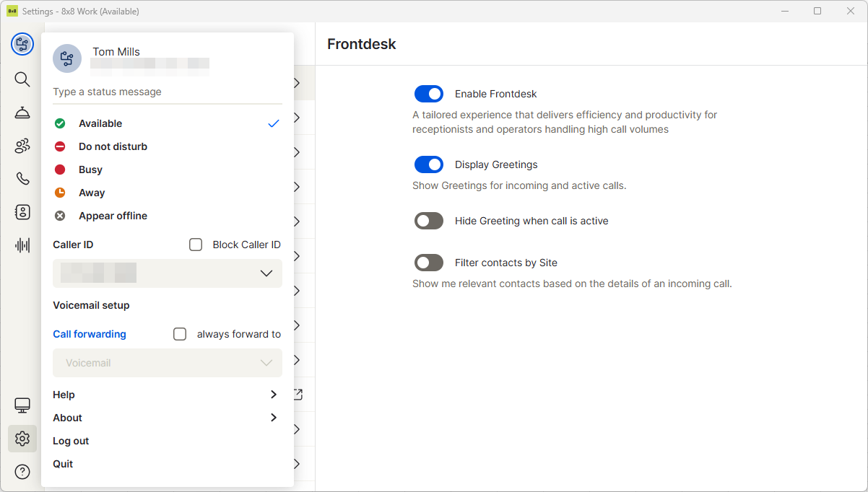Viewport: 868px width, 492px height.
Task: Turn off Enable Frontdesk toggle
Action: click(429, 94)
